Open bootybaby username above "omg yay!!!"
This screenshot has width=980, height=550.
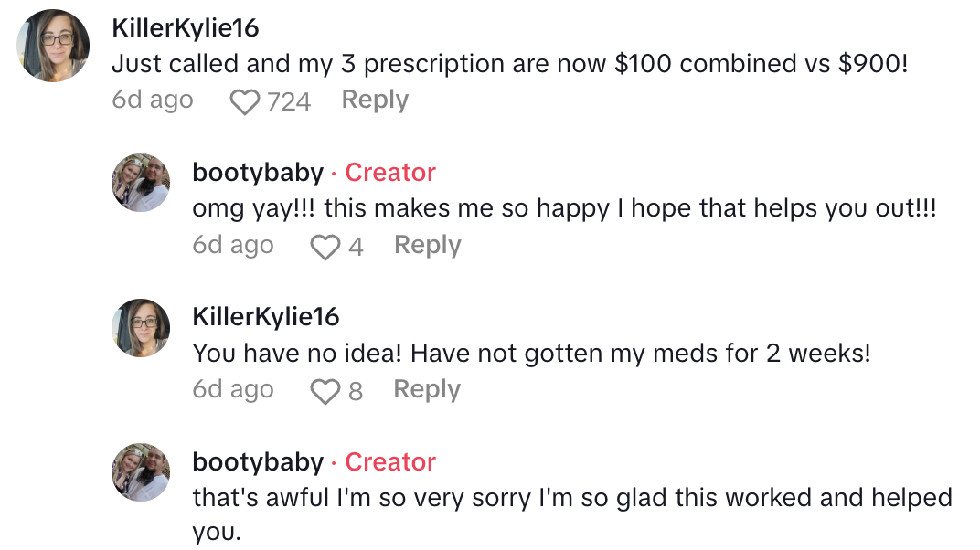pos(258,173)
